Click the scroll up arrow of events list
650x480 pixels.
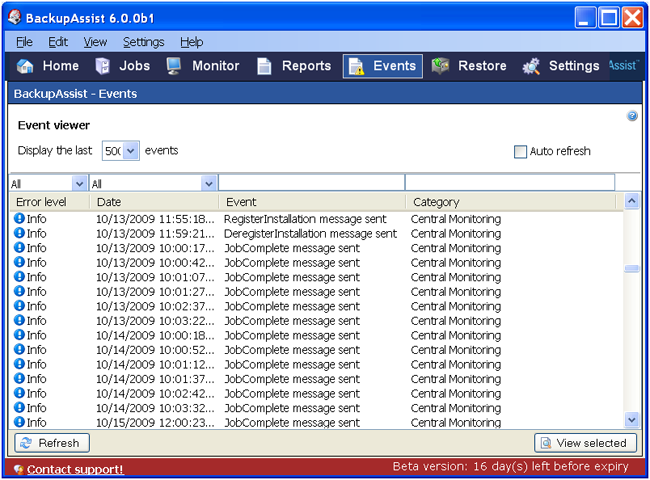(x=631, y=201)
